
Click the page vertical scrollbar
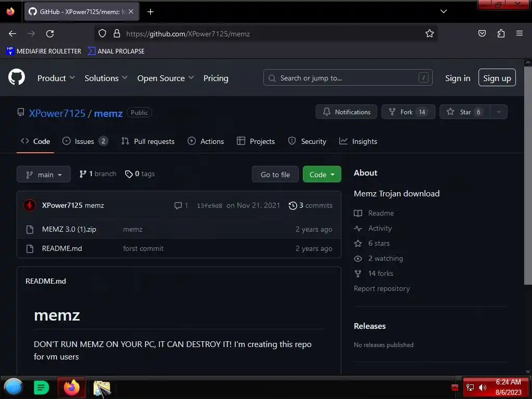point(528,175)
